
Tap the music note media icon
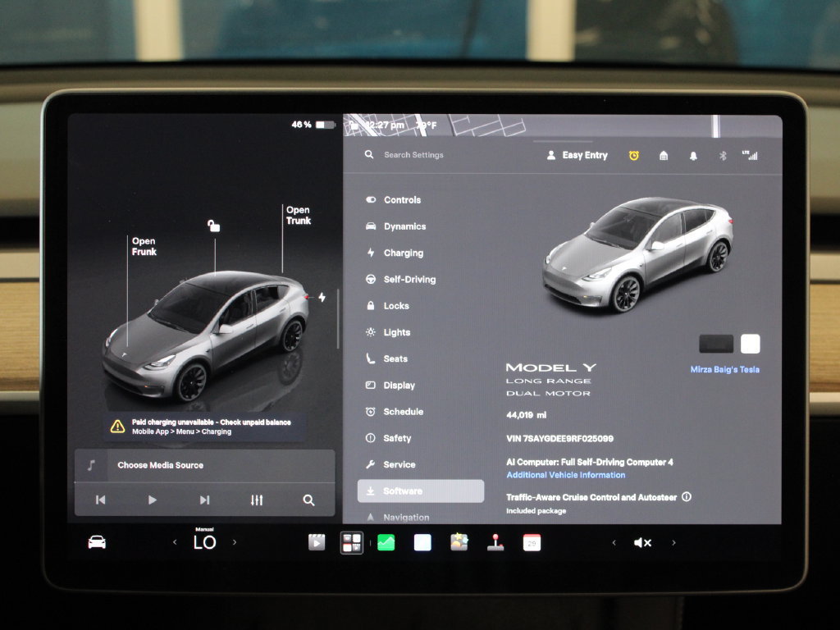pyautogui.click(x=91, y=465)
